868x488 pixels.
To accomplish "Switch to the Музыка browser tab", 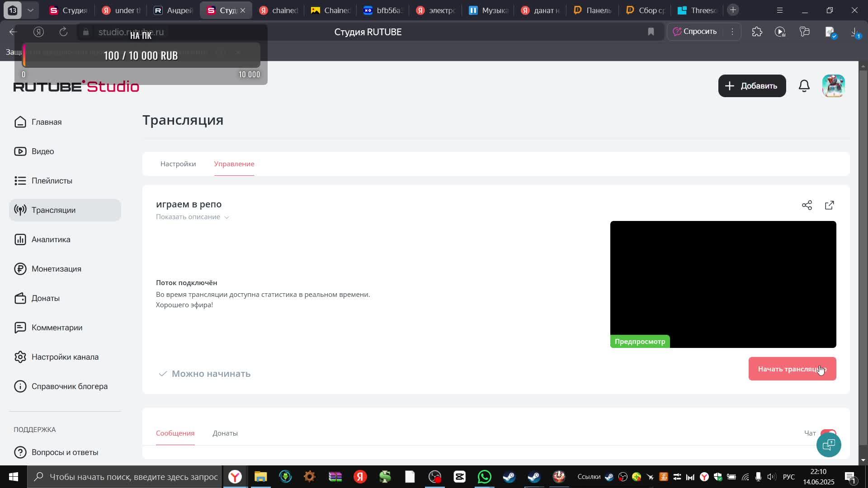I will [x=488, y=10].
